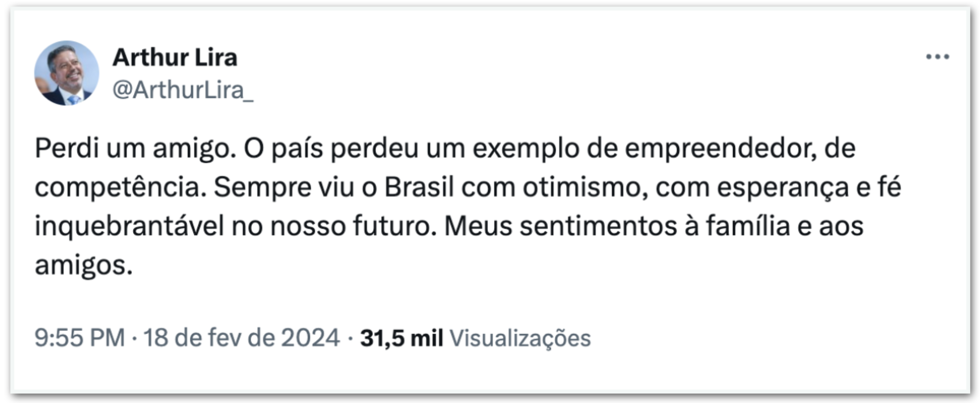Click the phrase 'Perdi um amigo'
The image size is (980, 403).
click(x=135, y=148)
